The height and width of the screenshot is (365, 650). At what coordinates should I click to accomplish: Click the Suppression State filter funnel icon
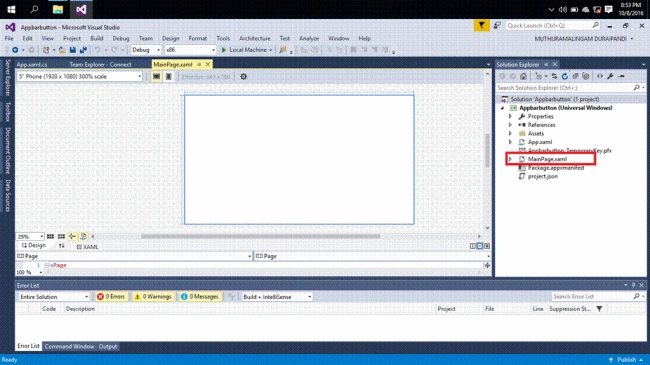click(599, 309)
